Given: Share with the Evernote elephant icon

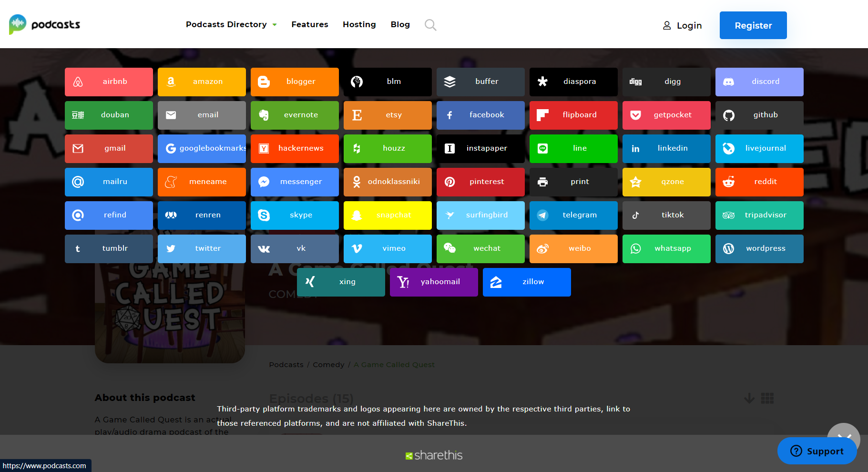Looking at the screenshot, I should pos(264,115).
